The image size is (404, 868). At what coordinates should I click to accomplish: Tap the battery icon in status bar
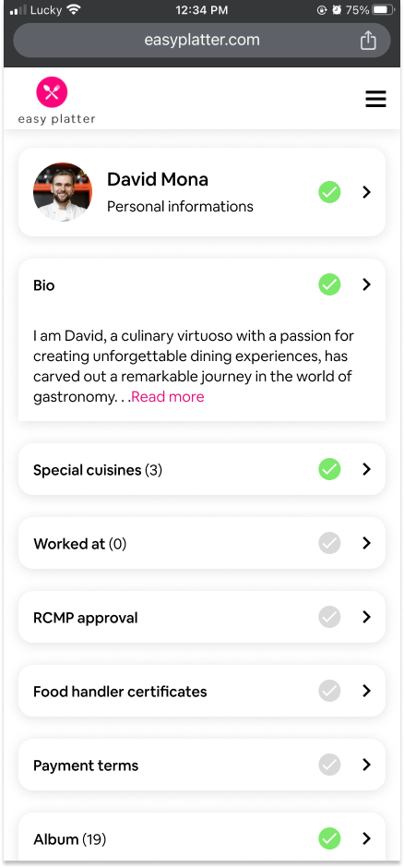[383, 10]
